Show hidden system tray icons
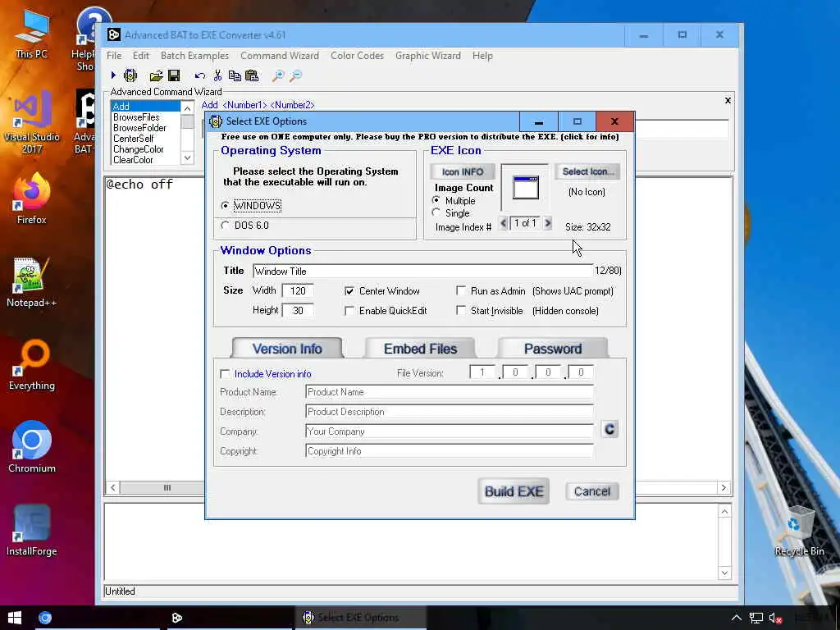The height and width of the screenshot is (630, 840). click(737, 618)
